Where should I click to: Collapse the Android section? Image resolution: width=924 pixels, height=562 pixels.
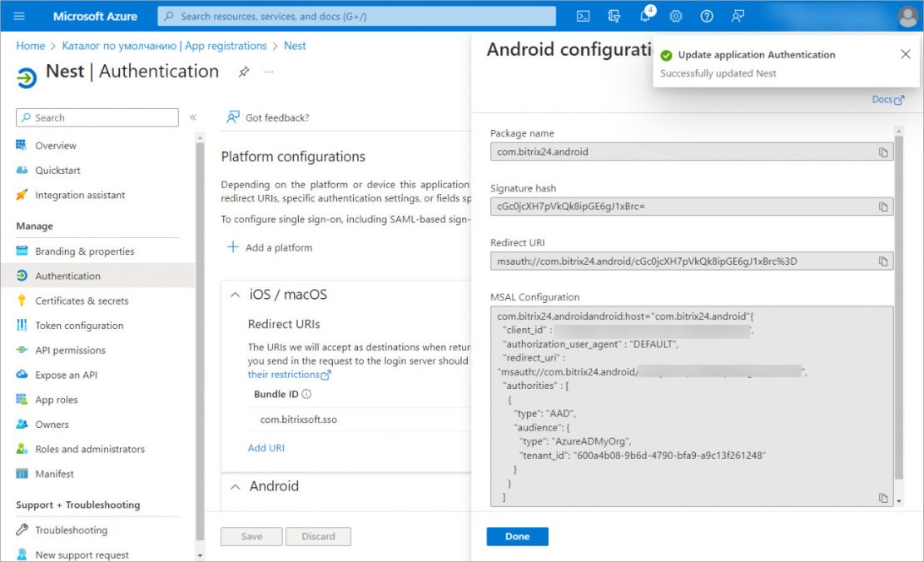(x=235, y=486)
